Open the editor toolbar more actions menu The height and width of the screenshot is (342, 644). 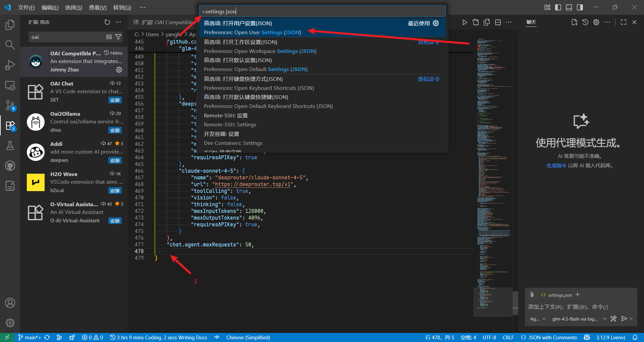(509, 22)
